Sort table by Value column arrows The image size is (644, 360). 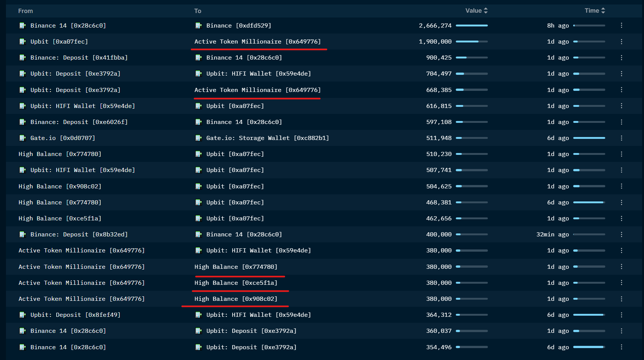(486, 11)
